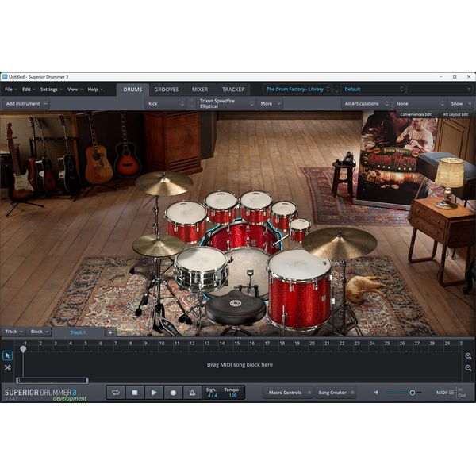
Task: Step instruments using arrows beside Kick selector
Action: [x=191, y=103]
